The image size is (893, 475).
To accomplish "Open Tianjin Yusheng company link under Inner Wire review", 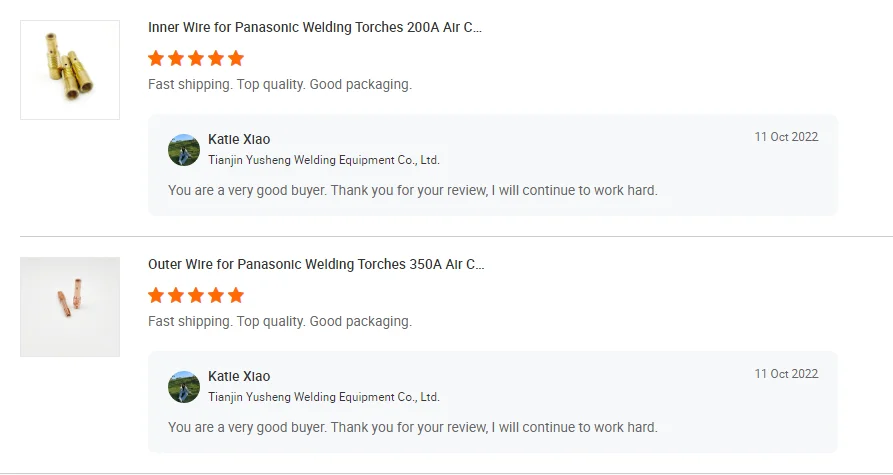I will click(324, 160).
